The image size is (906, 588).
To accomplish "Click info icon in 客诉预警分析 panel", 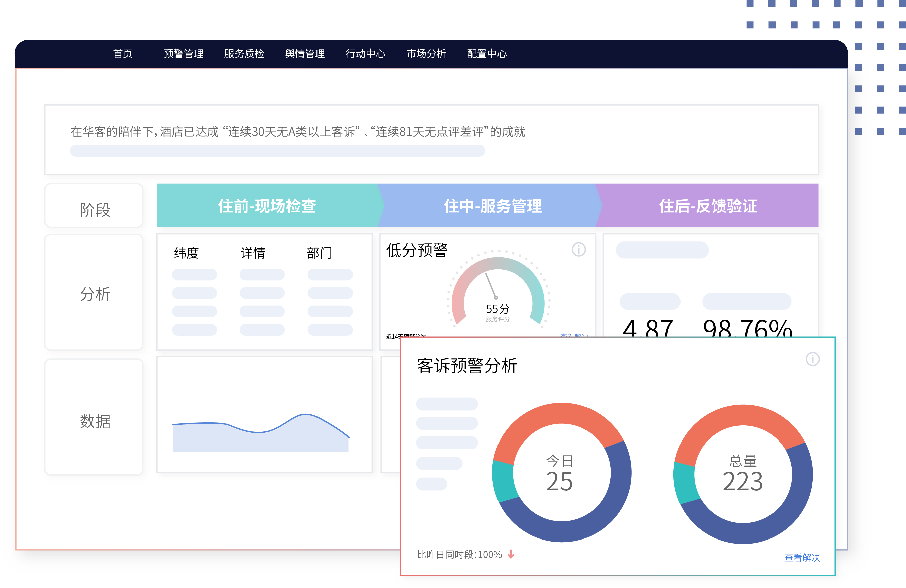I will (812, 359).
